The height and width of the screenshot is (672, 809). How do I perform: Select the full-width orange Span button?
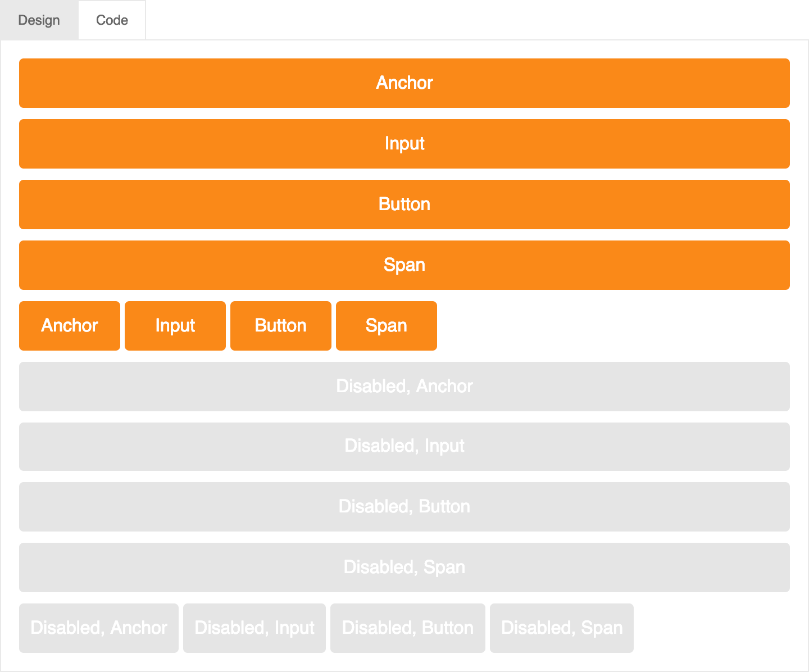click(x=404, y=265)
